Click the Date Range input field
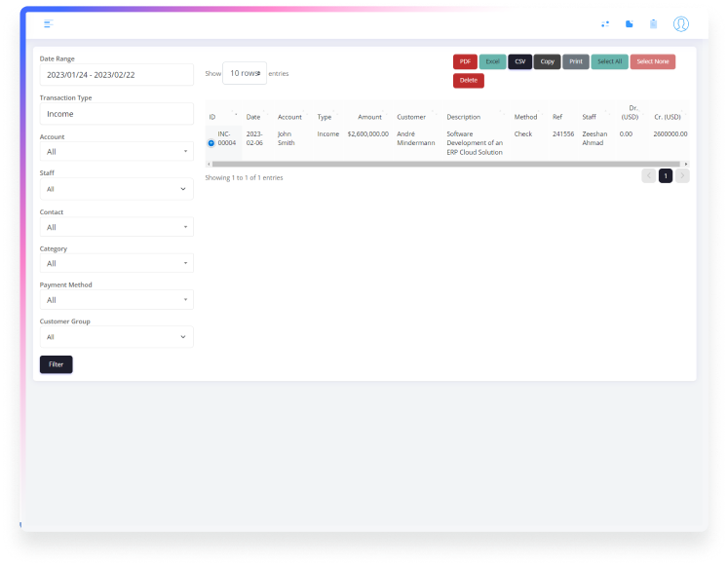This screenshot has height=566, width=728. [x=116, y=75]
